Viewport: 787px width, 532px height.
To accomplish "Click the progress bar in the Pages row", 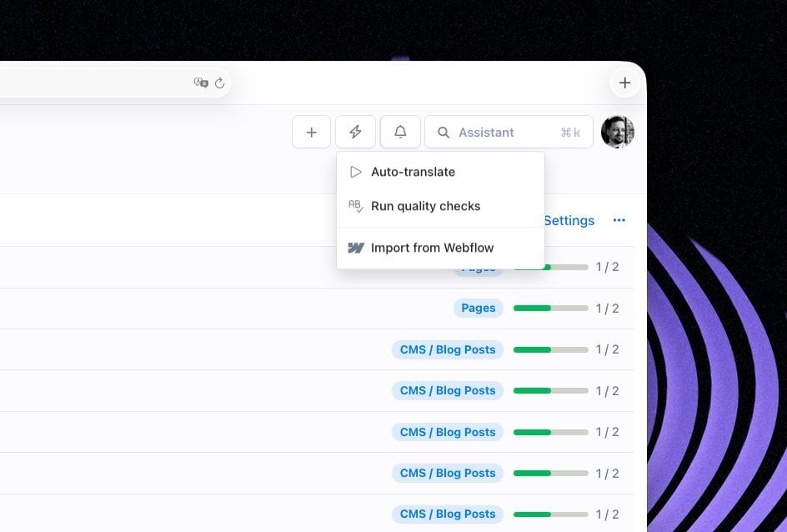I will click(550, 309).
